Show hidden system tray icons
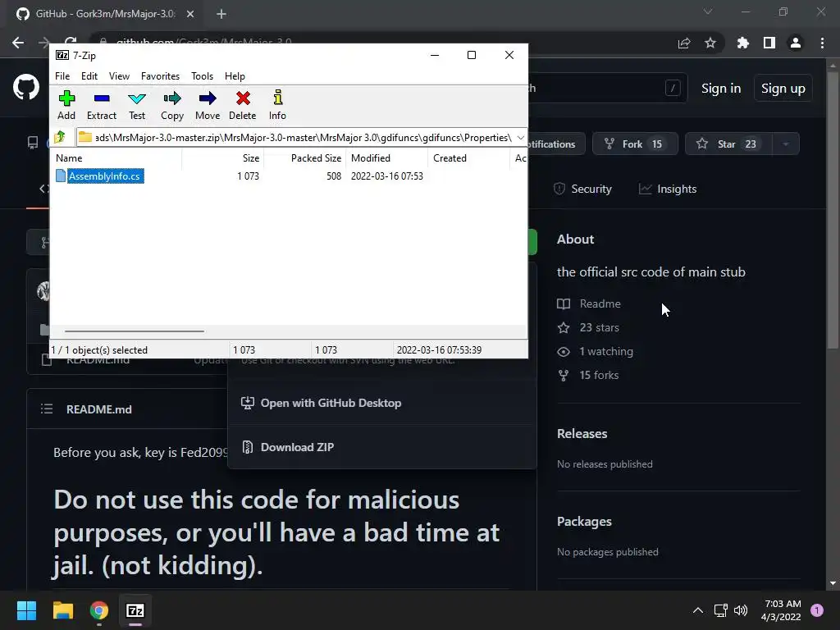The image size is (840, 630). 697,610
